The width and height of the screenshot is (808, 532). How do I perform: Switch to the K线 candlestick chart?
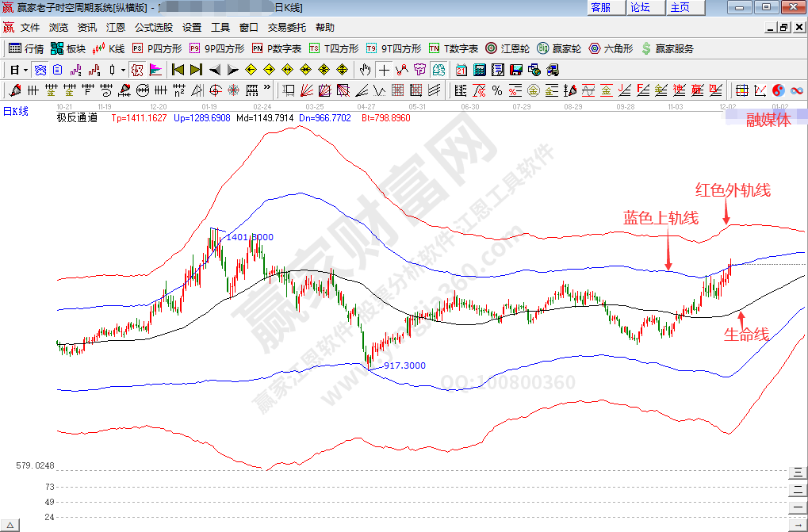click(x=109, y=48)
